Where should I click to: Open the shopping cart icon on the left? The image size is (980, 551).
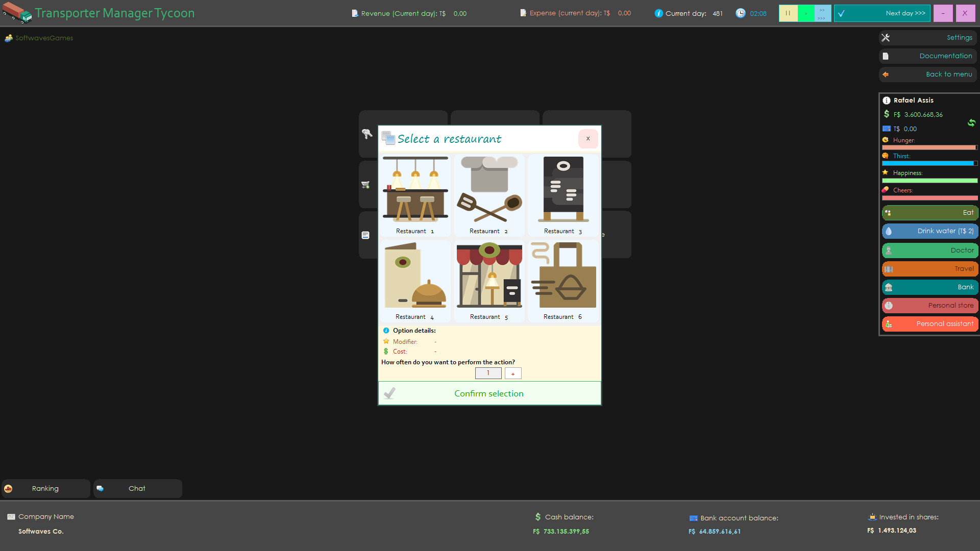(x=366, y=185)
